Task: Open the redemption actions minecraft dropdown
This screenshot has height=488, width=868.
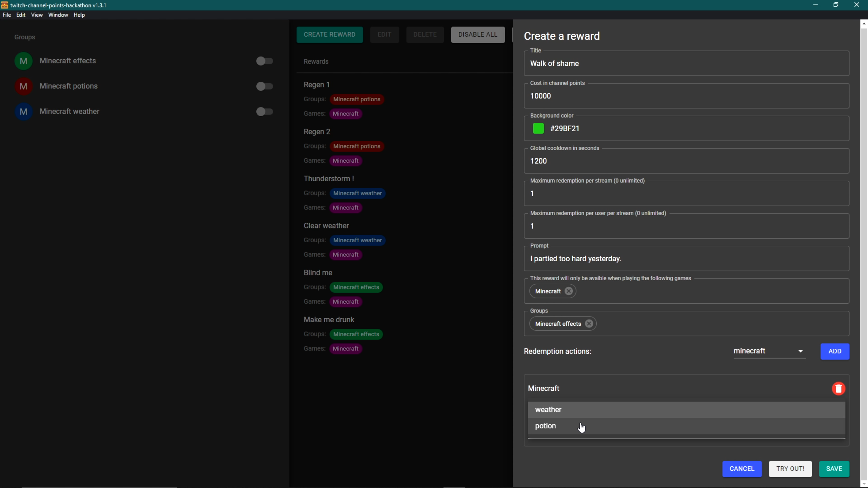Action: click(x=769, y=351)
